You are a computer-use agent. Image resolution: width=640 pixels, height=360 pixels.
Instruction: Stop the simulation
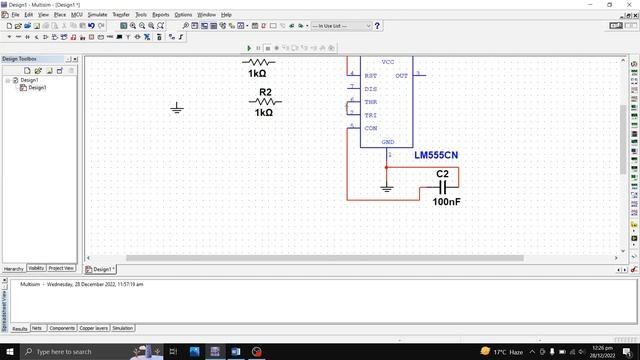[x=267, y=48]
